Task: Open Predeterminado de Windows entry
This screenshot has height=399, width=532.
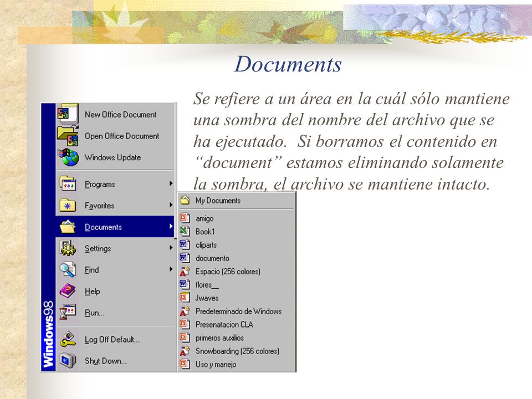Action: pyautogui.click(x=237, y=311)
